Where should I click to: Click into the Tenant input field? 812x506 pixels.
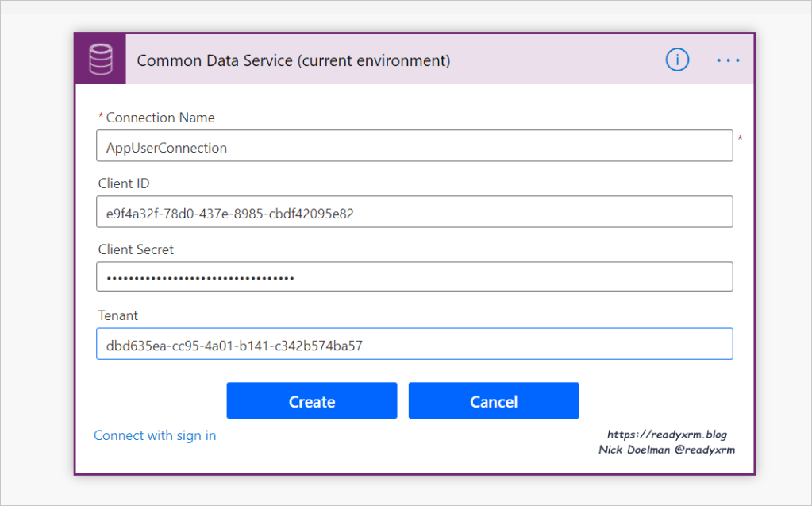[414, 345]
